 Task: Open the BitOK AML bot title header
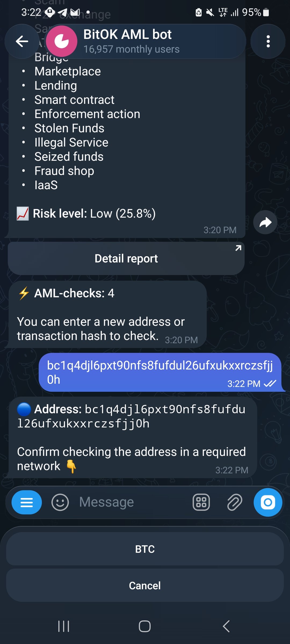(131, 41)
